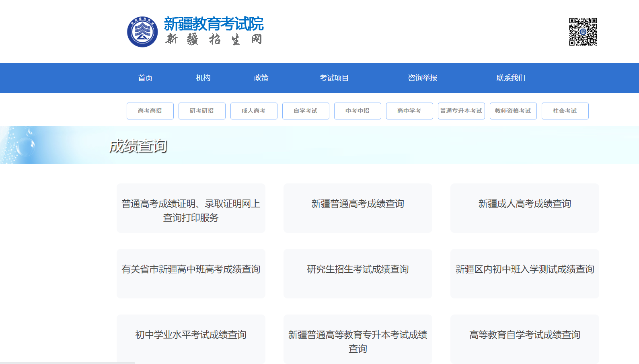Select the 研考研招 category button

(x=202, y=111)
